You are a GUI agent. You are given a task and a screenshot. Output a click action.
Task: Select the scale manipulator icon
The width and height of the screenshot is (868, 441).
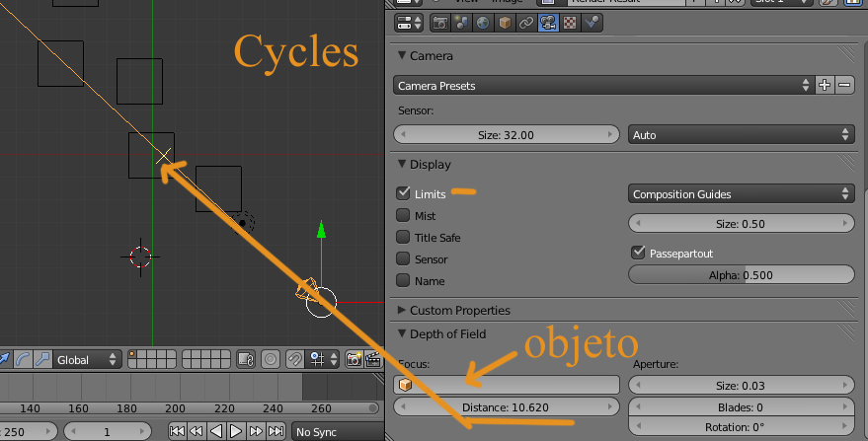(42, 360)
